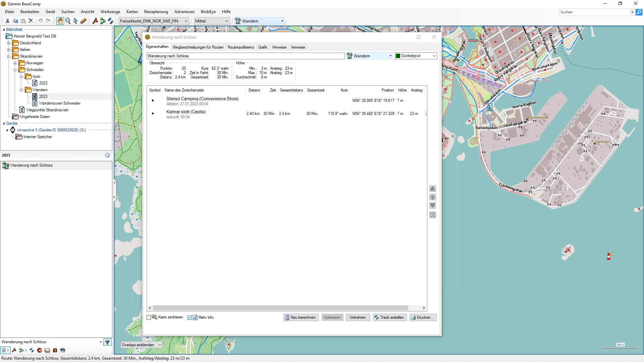Select the measurement ruler tool
This screenshot has height=362, width=644.
coord(84,21)
